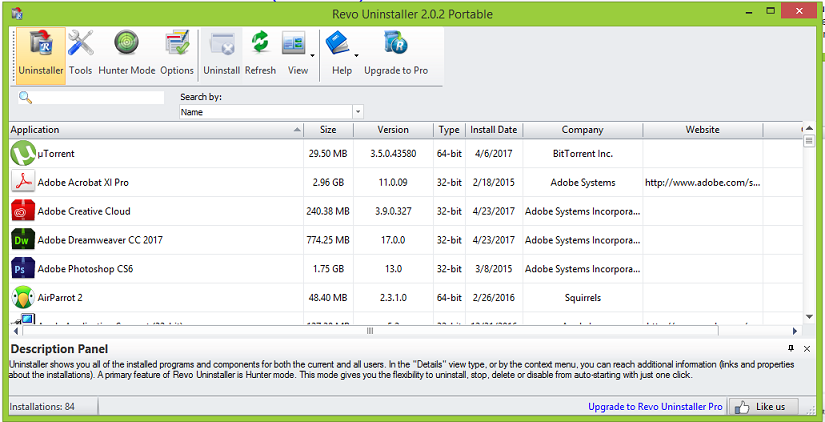Open the Help book icon

point(337,43)
